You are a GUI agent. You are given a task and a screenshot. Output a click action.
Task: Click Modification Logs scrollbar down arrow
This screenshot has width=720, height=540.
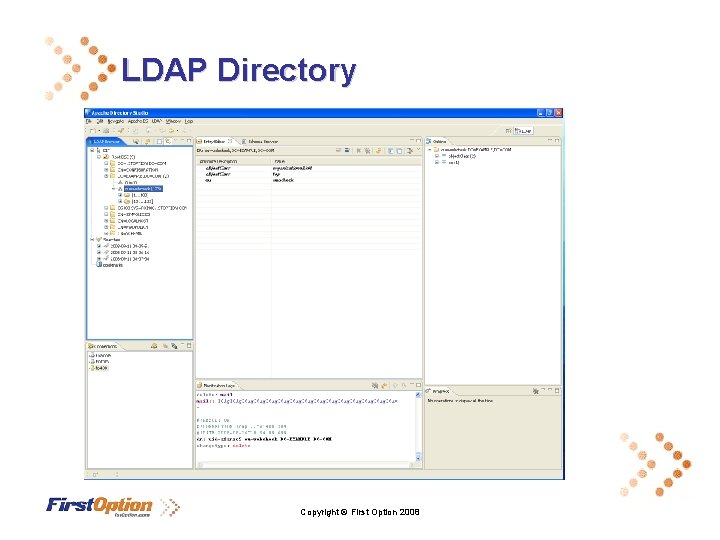[418, 457]
